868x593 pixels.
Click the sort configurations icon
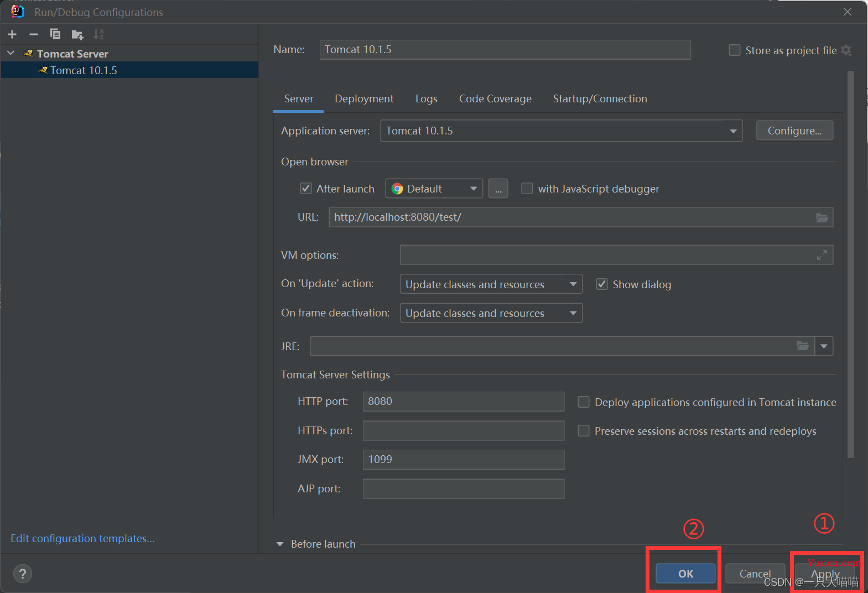click(x=98, y=34)
